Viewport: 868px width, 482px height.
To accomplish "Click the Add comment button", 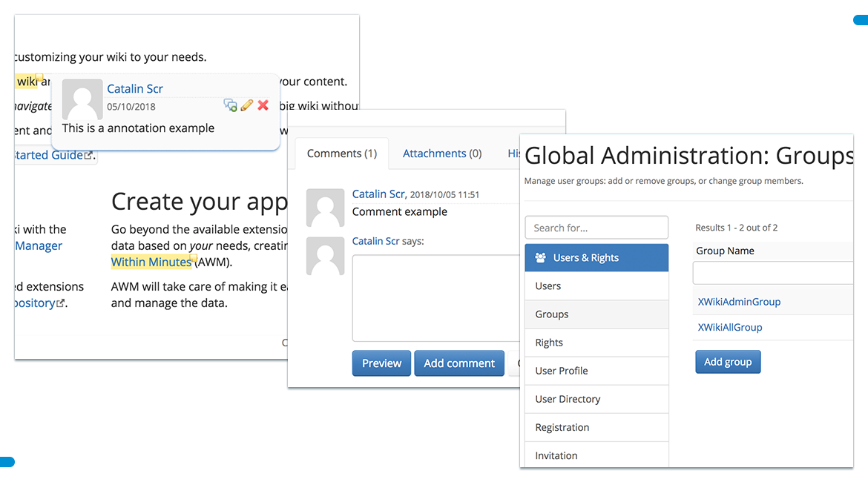I will point(459,363).
